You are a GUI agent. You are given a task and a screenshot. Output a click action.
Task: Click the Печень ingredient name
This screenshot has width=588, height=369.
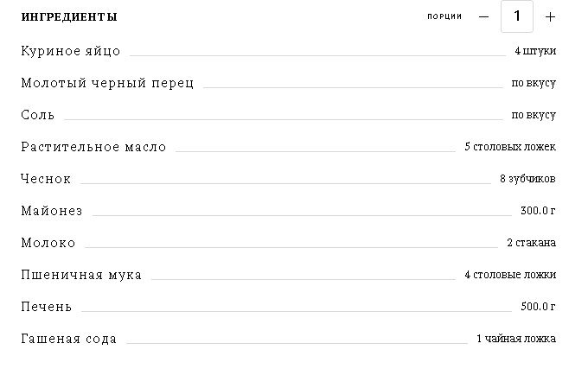click(47, 307)
